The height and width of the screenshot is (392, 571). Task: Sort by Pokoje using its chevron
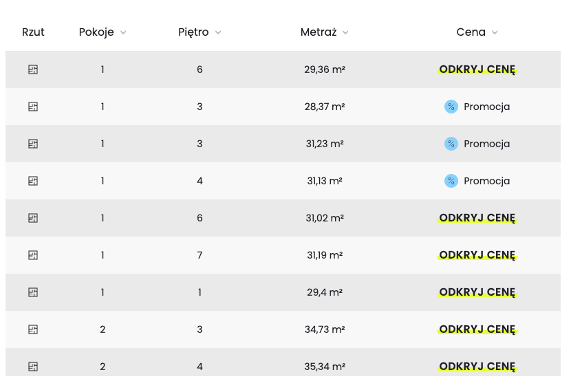pos(123,32)
